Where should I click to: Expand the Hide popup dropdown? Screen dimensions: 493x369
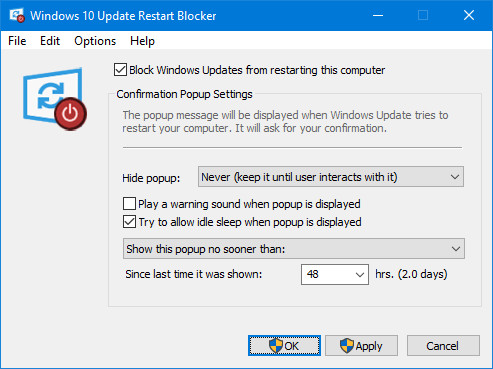coord(331,177)
